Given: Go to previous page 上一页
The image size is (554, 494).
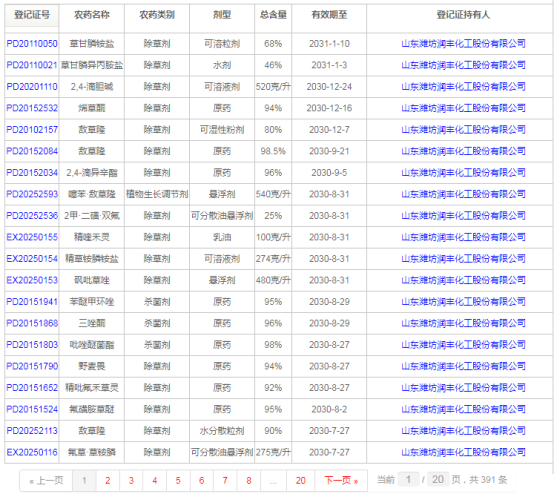Looking at the screenshot, I should pyautogui.click(x=46, y=481).
